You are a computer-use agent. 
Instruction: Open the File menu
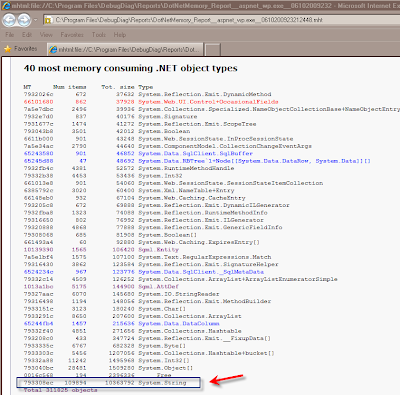[10, 35]
